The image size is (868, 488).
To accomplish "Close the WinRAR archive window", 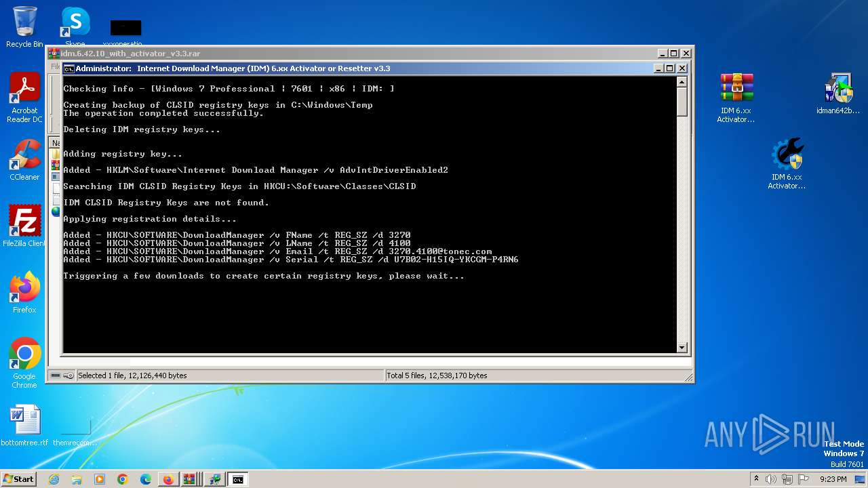I will click(686, 54).
